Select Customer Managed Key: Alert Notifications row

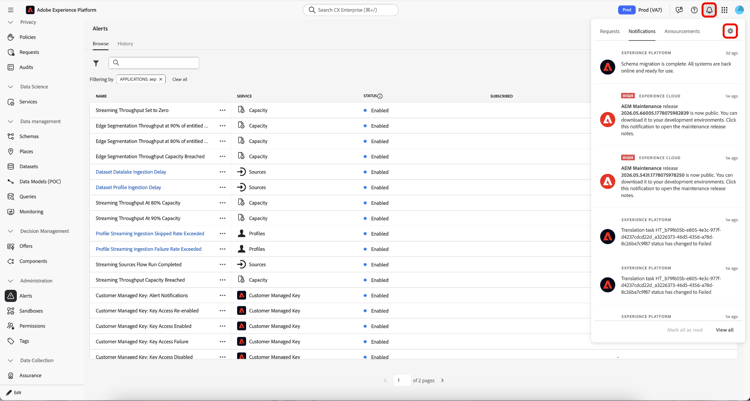coord(413,296)
